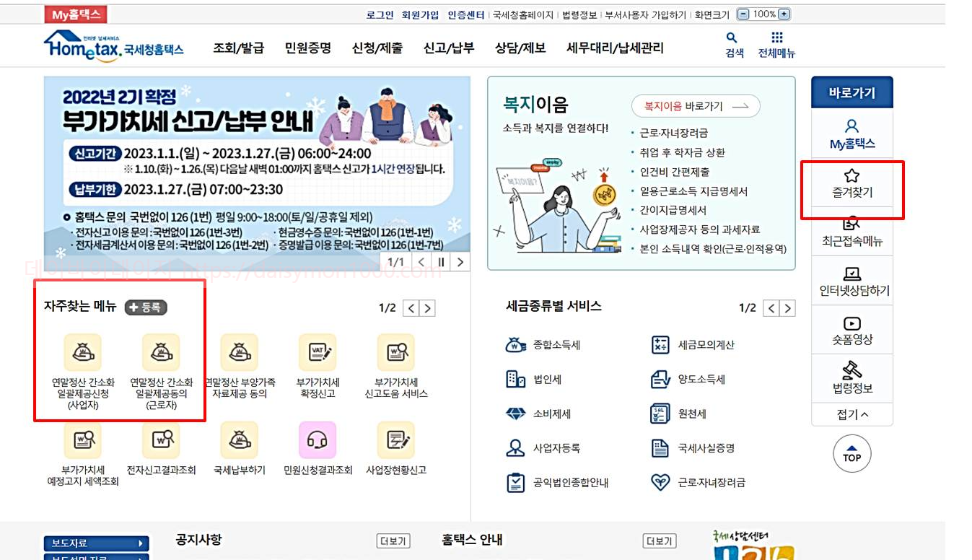Viewport: 972px width, 560px height.
Task: Open the 검색 search icon
Action: pos(732,45)
